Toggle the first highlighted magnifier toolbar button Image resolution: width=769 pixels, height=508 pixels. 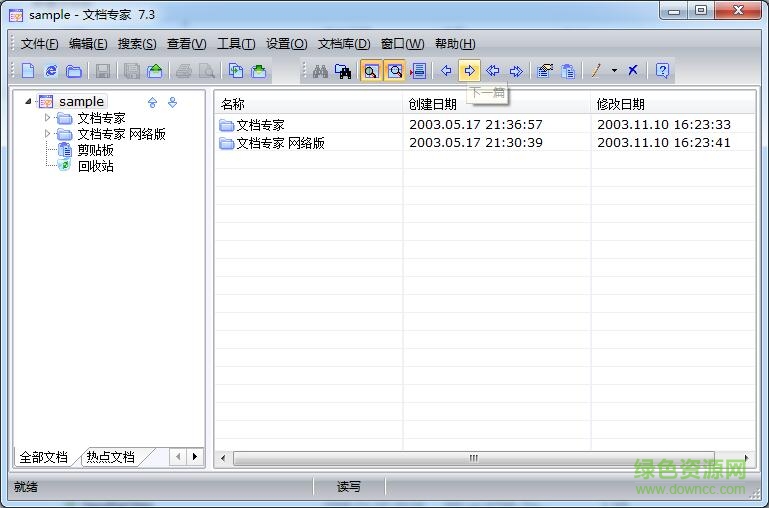pyautogui.click(x=371, y=71)
